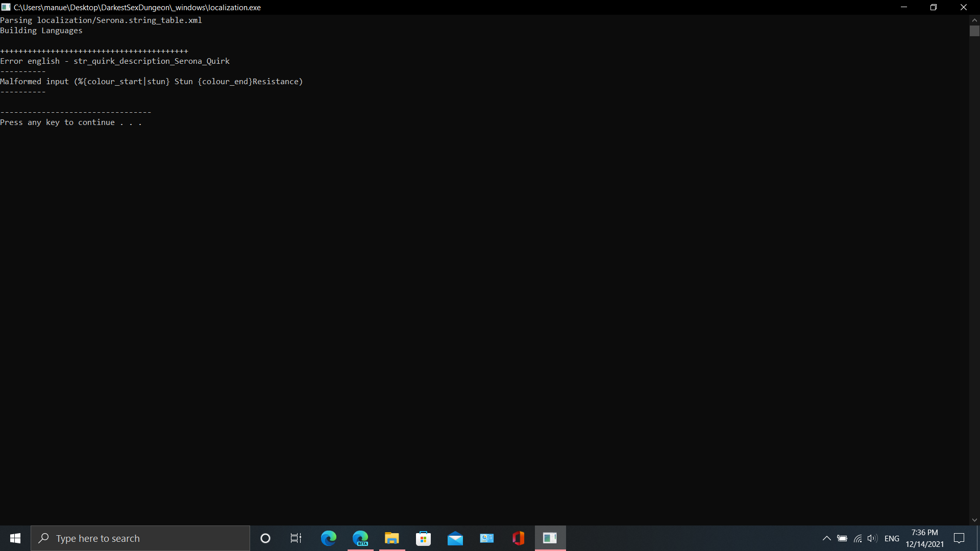This screenshot has height=551, width=980.
Task: Restore down the localization.exe console window
Action: (934, 7)
